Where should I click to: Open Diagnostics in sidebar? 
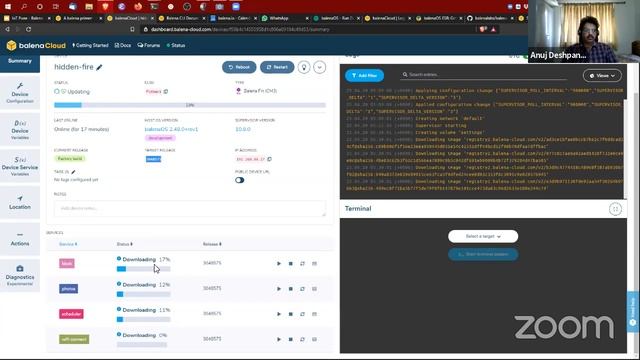click(x=20, y=276)
